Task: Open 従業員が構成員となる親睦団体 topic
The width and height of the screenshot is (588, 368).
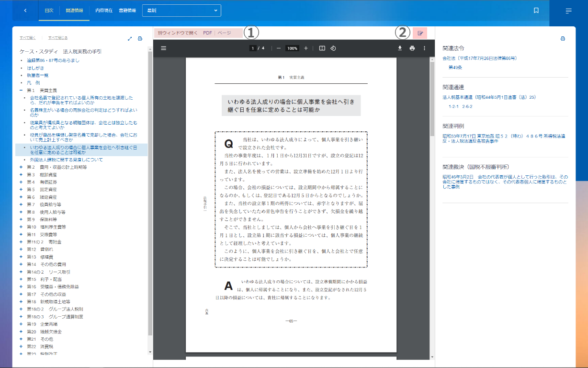Action: (83, 125)
